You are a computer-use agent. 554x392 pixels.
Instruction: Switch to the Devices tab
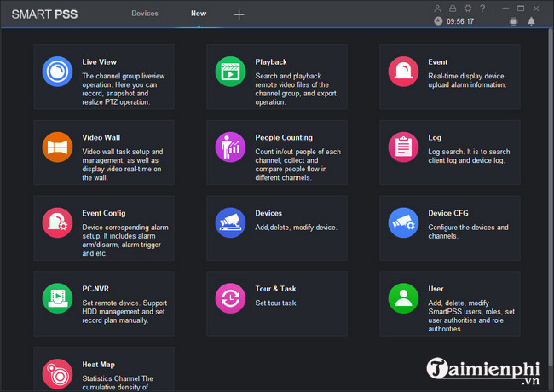[x=145, y=14]
